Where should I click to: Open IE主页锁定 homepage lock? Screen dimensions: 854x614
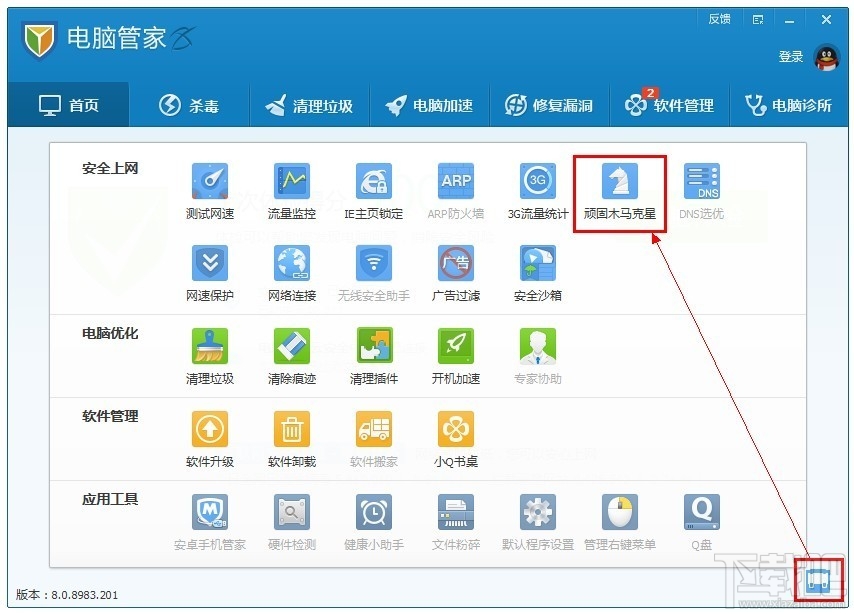pos(374,191)
